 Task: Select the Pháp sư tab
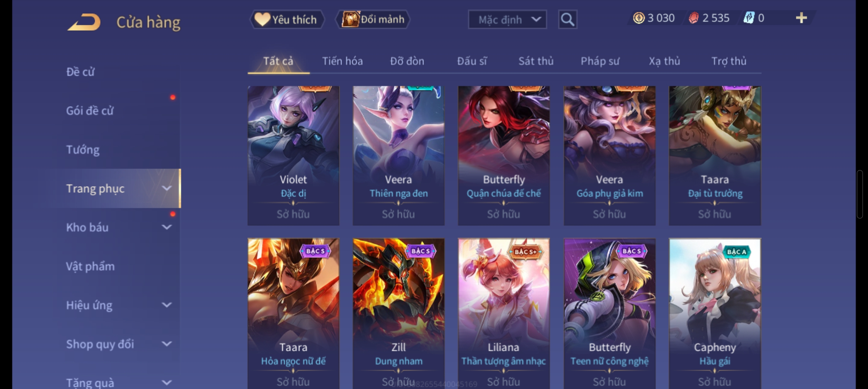tap(600, 61)
